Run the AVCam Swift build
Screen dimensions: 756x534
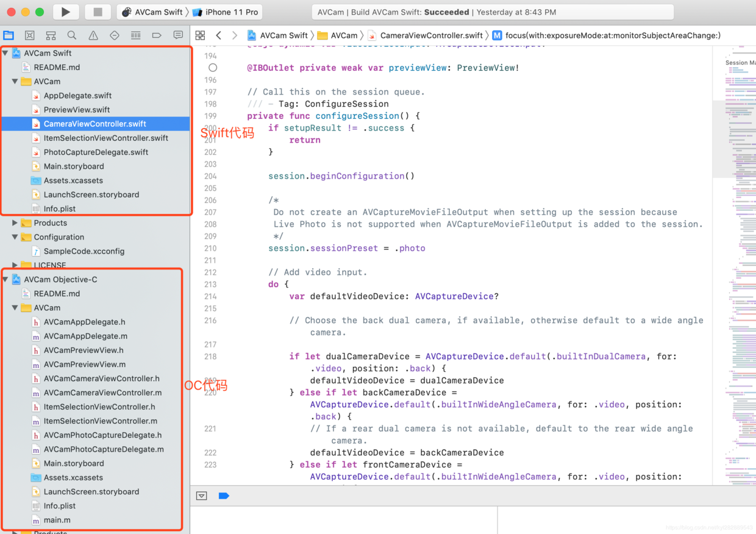66,12
